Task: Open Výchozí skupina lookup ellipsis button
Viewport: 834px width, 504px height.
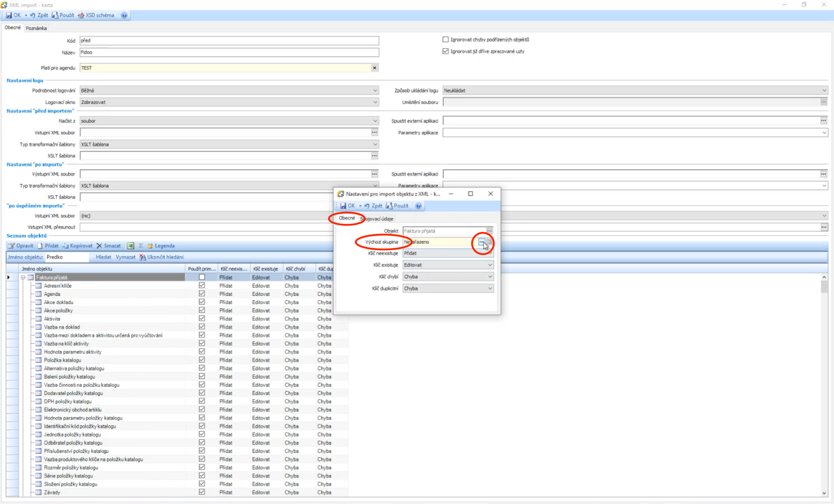Action: pos(481,242)
